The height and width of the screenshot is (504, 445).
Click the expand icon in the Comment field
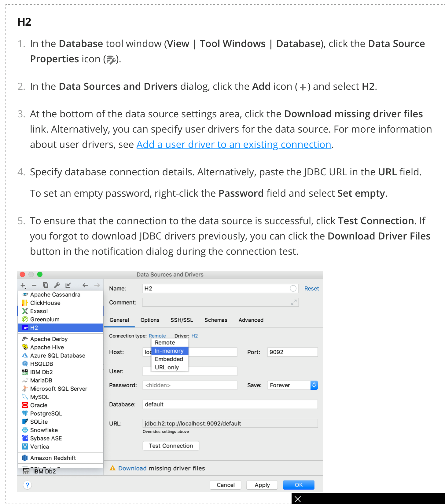(x=294, y=302)
